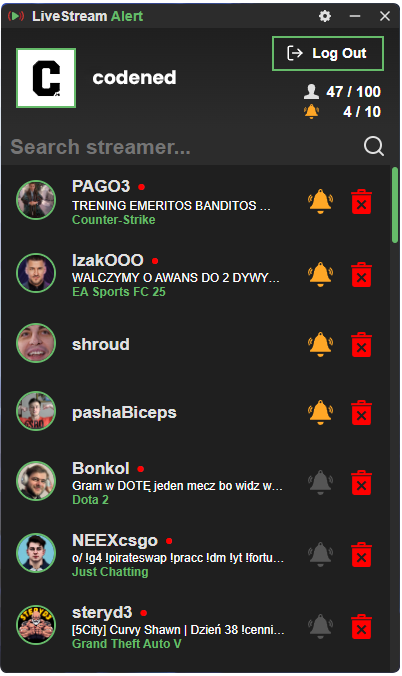Turn off the IzakOOO alert bell
Image resolution: width=402 pixels, height=676 pixels.
pyautogui.click(x=320, y=275)
